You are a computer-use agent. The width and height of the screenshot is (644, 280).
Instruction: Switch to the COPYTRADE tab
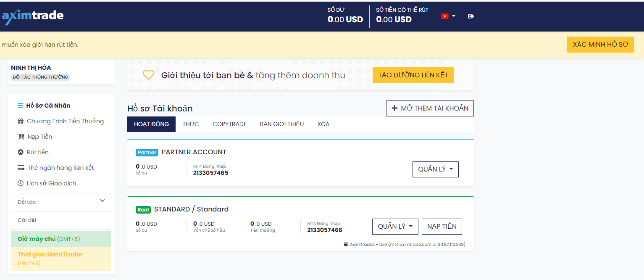coord(229,124)
